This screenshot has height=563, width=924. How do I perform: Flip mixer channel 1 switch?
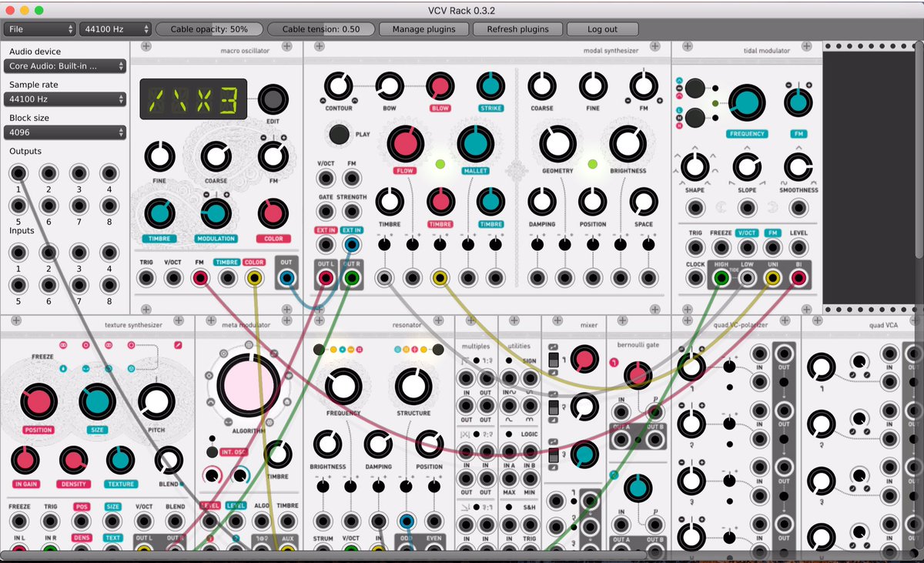click(x=554, y=360)
